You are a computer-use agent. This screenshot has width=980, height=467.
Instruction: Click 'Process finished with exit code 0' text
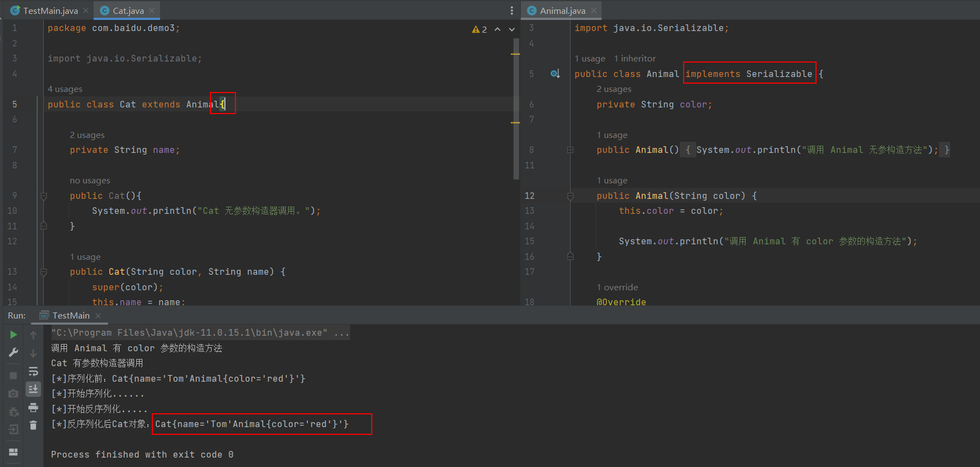[x=142, y=454]
